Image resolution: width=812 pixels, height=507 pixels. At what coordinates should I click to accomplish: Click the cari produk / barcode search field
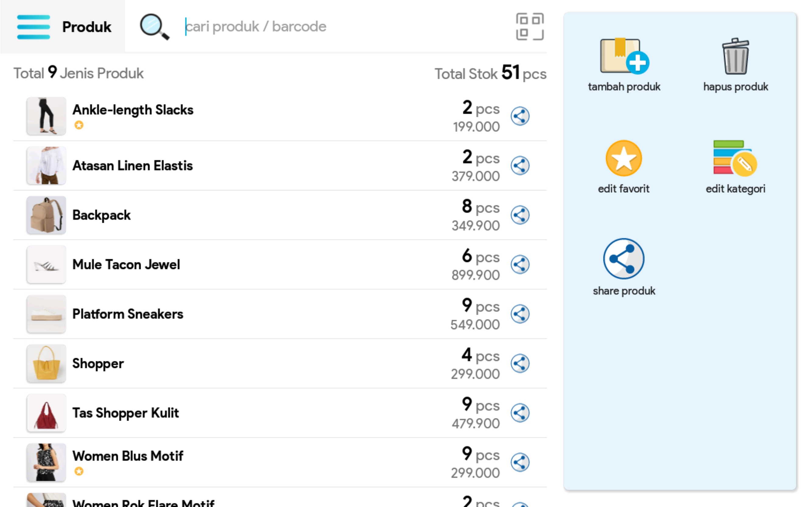click(x=336, y=27)
